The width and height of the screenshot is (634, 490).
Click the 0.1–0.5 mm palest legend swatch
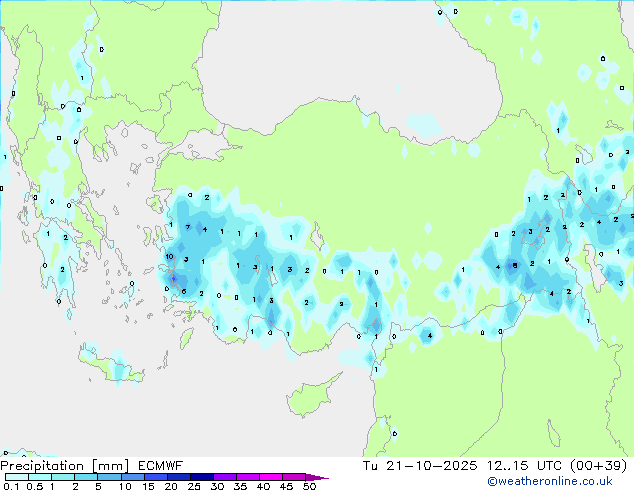(17, 477)
